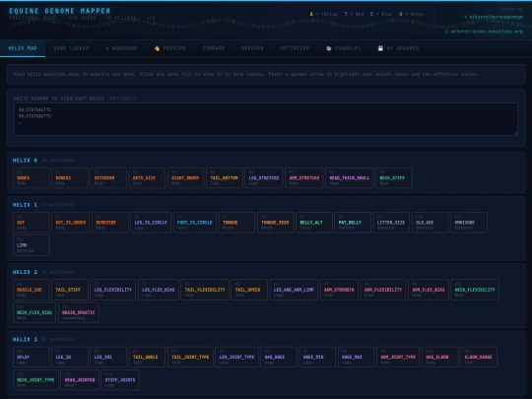Open the GitHub repository link in header
Viewport: 532px width, 399px height.
pyautogui.click(x=494, y=17)
